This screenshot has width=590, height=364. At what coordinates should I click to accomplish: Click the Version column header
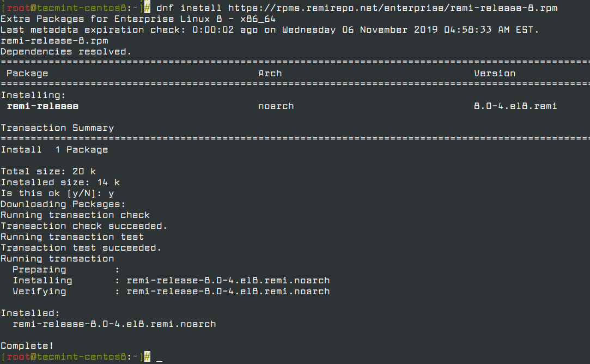494,74
